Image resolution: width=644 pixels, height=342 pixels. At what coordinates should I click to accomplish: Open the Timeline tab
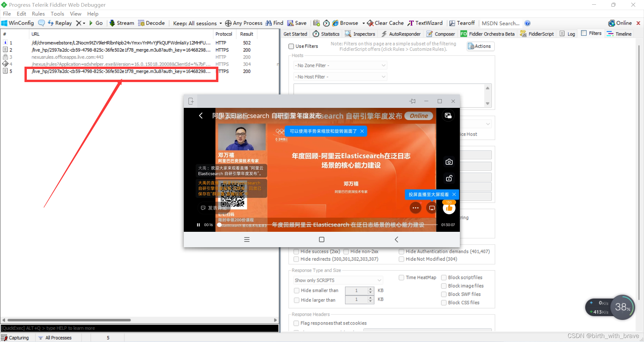619,34
